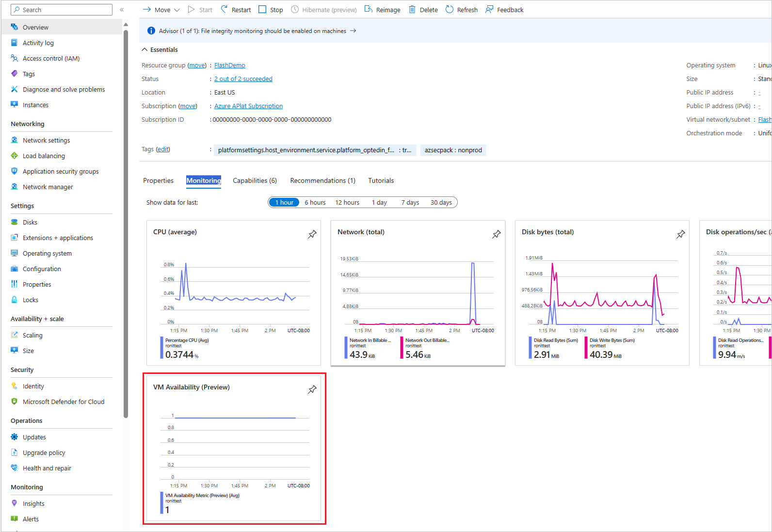Viewport: 772px width, 532px height.
Task: Open the FlashDemo resource group link
Action: (229, 65)
